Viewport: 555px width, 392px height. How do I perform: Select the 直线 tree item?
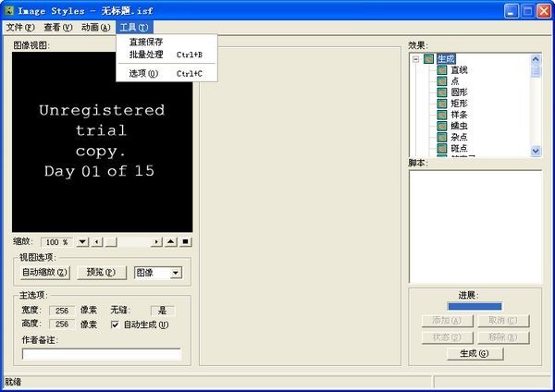click(x=459, y=70)
